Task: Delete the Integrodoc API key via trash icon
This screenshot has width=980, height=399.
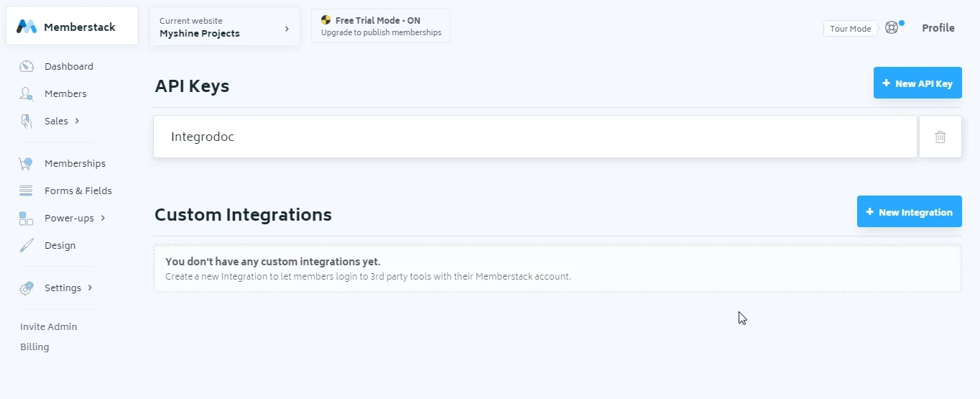Action: pyautogui.click(x=940, y=137)
